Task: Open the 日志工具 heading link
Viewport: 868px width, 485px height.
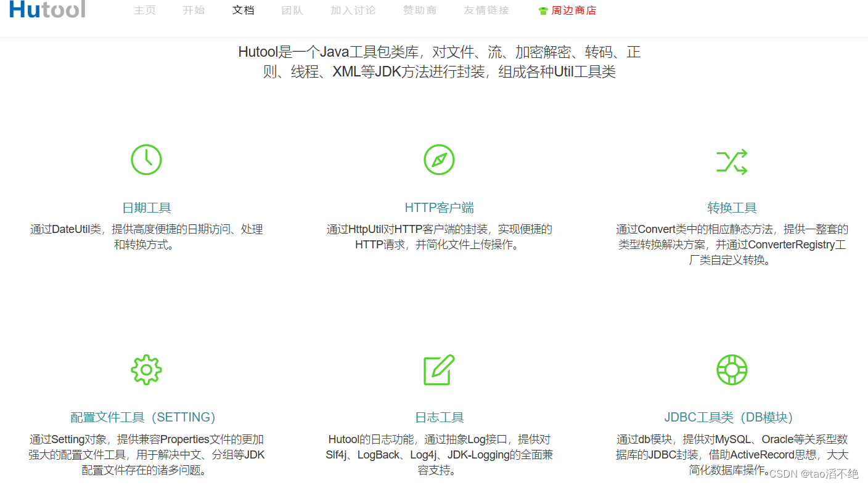Action: coord(440,417)
